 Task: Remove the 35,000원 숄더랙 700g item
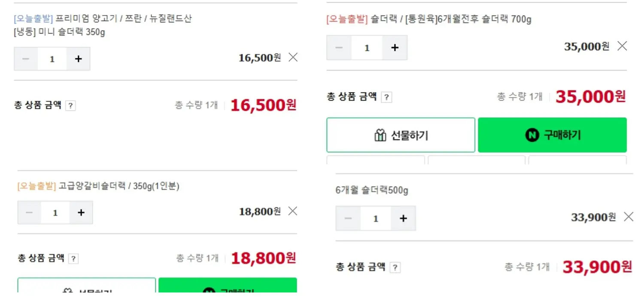[x=622, y=46]
